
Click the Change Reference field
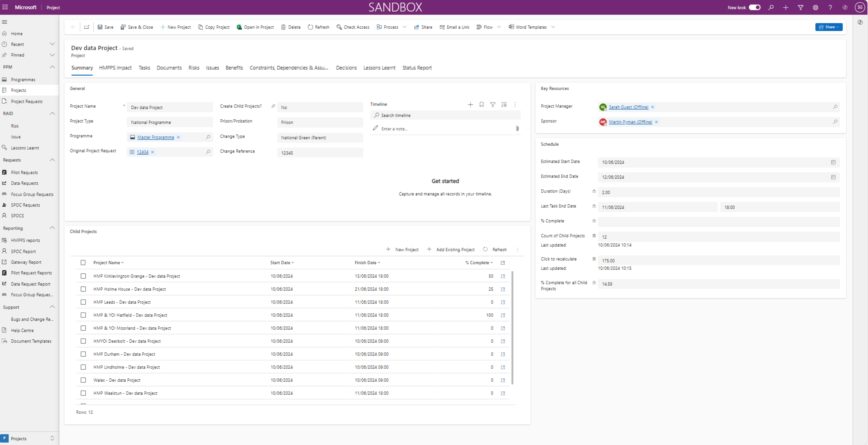pos(320,153)
